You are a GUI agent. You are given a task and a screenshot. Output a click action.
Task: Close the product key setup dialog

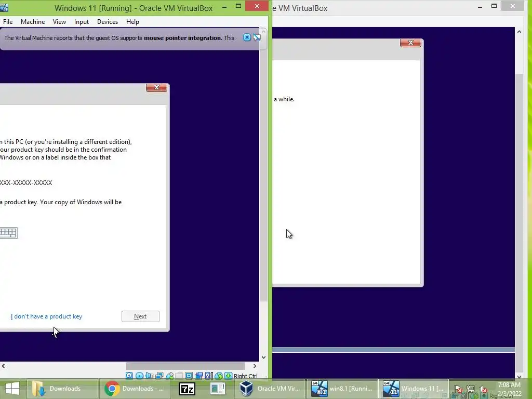156,87
